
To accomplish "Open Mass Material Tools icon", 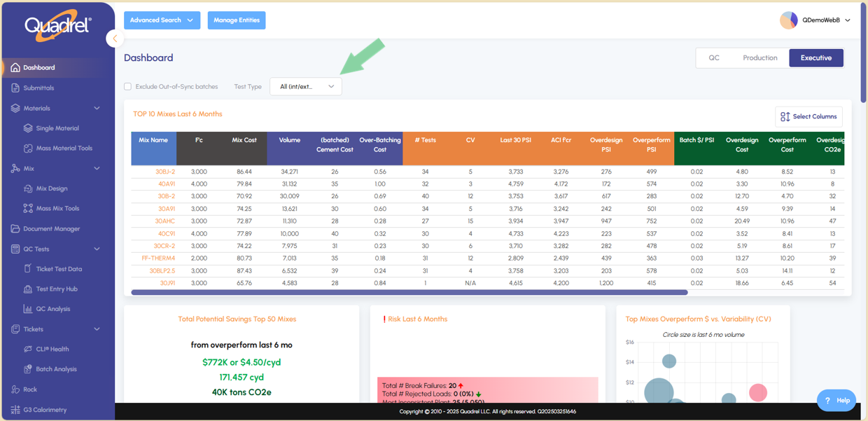I will click(28, 149).
